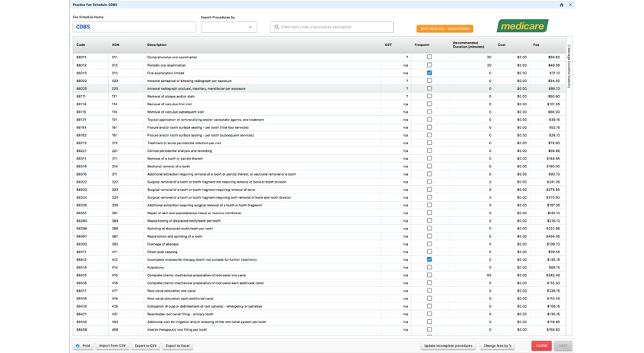Click ADA code 323 cell
Image resolution: width=644 pixels, height=353 pixels.
(115, 190)
